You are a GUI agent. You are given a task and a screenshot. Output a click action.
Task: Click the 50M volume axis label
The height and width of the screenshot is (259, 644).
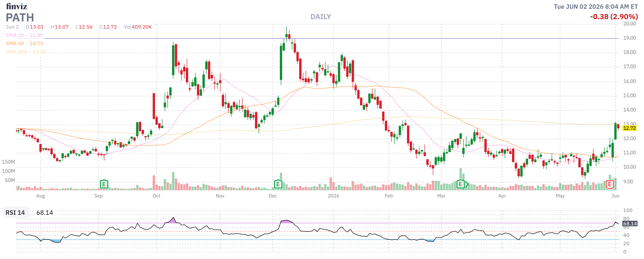(10, 180)
